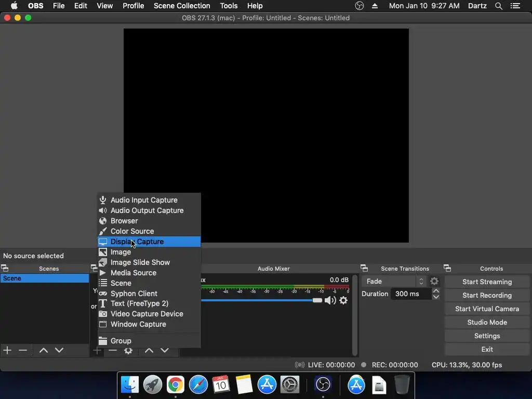The image size is (532, 399).
Task: Open System Preferences from the Dock
Action: pos(289,384)
